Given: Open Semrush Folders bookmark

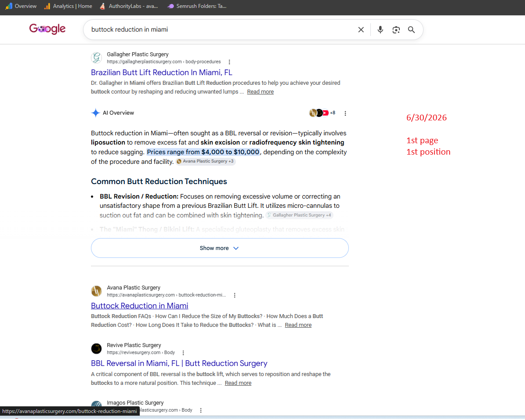Looking at the screenshot, I should click(x=197, y=6).
